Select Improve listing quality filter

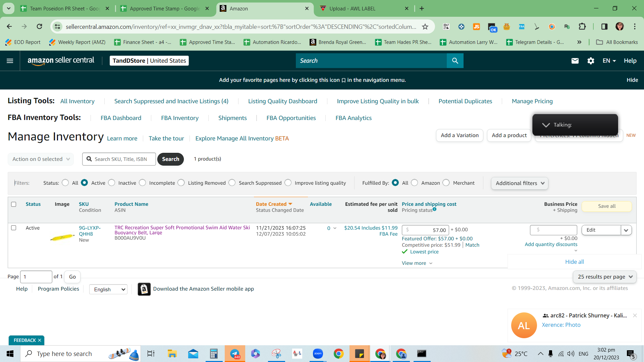pyautogui.click(x=288, y=183)
